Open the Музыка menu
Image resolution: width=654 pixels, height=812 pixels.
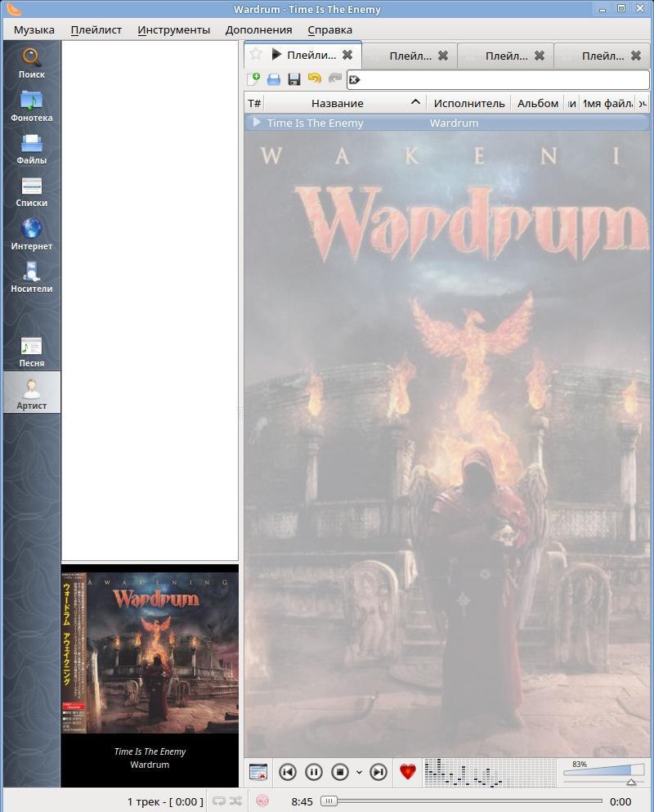(34, 30)
